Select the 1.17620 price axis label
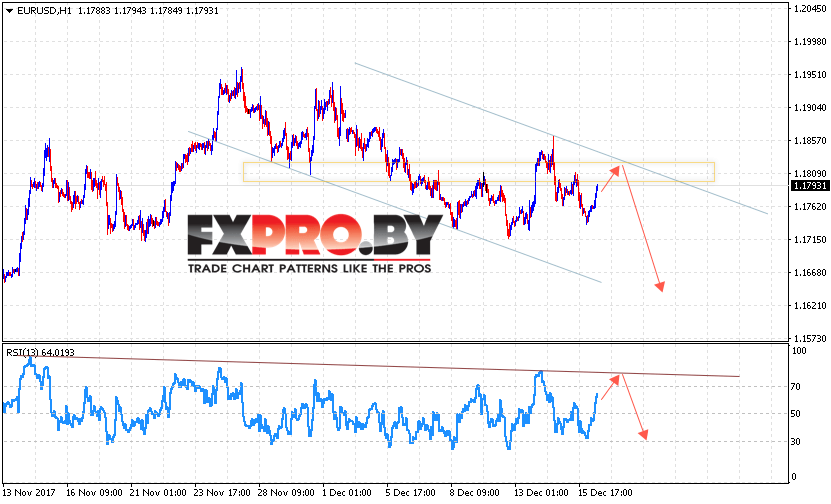The height and width of the screenshot is (504, 831). (810, 207)
